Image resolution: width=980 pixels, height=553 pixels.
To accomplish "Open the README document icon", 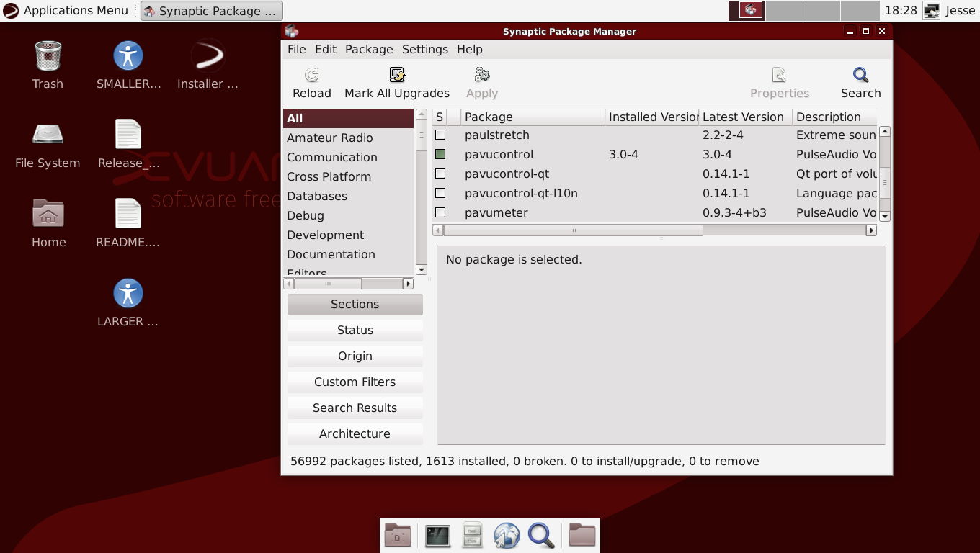I will click(x=128, y=214).
